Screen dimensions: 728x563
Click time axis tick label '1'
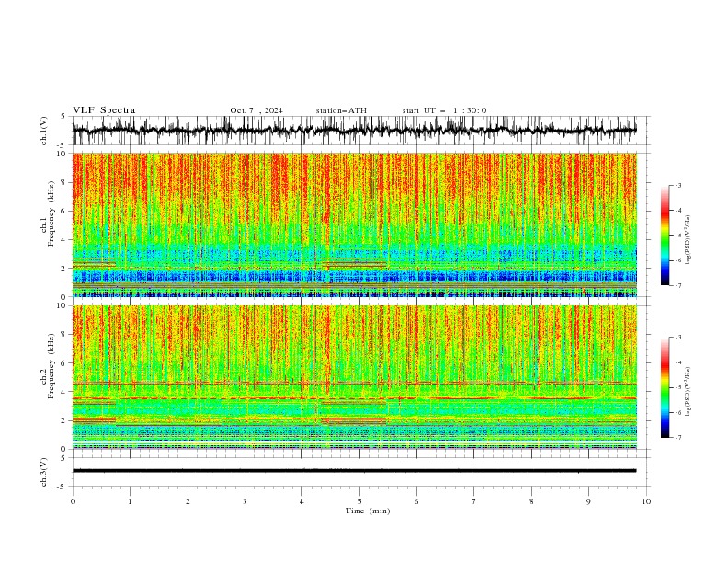coord(131,501)
